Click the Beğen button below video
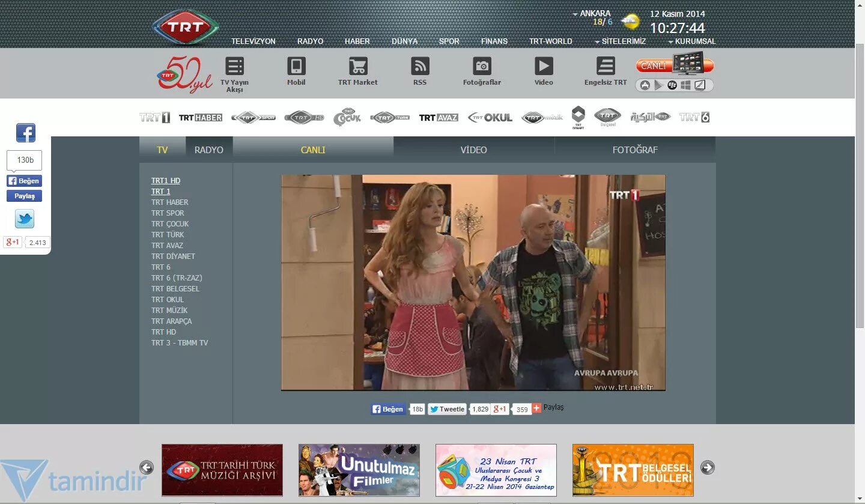Image resolution: width=865 pixels, height=504 pixels. (x=387, y=409)
